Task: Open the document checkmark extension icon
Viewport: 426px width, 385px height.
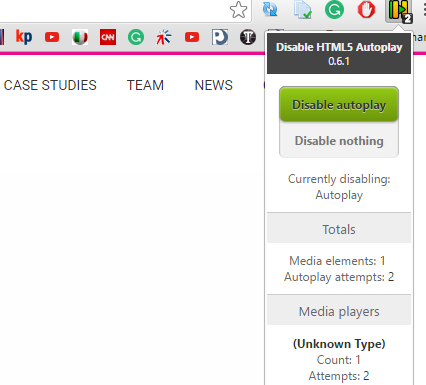Action: coord(303,9)
